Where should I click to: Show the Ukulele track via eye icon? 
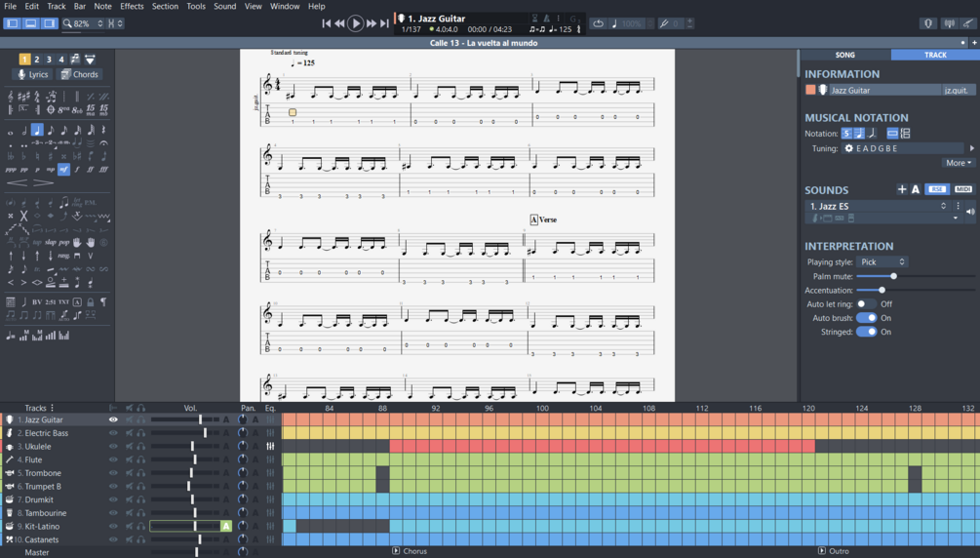point(113,446)
